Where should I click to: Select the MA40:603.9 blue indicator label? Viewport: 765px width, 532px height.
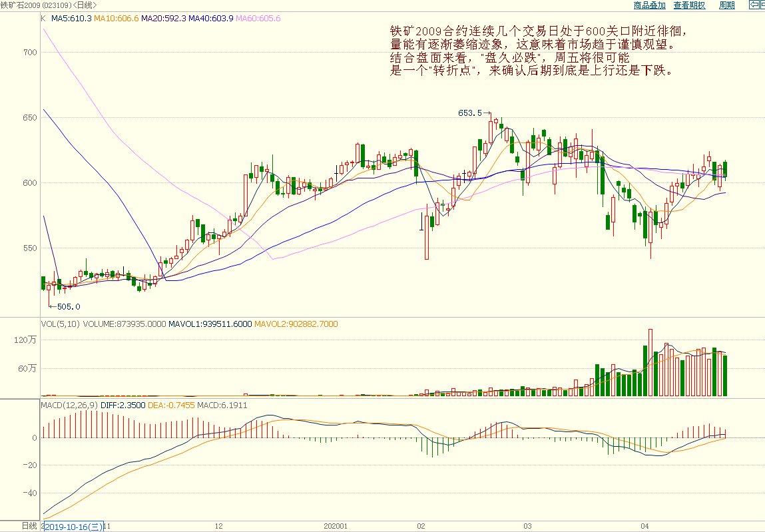click(x=210, y=18)
